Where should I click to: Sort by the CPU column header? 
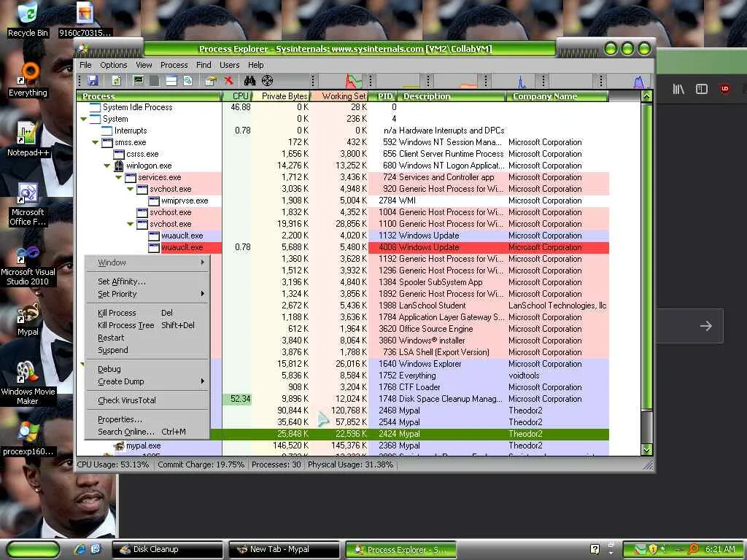[237, 96]
